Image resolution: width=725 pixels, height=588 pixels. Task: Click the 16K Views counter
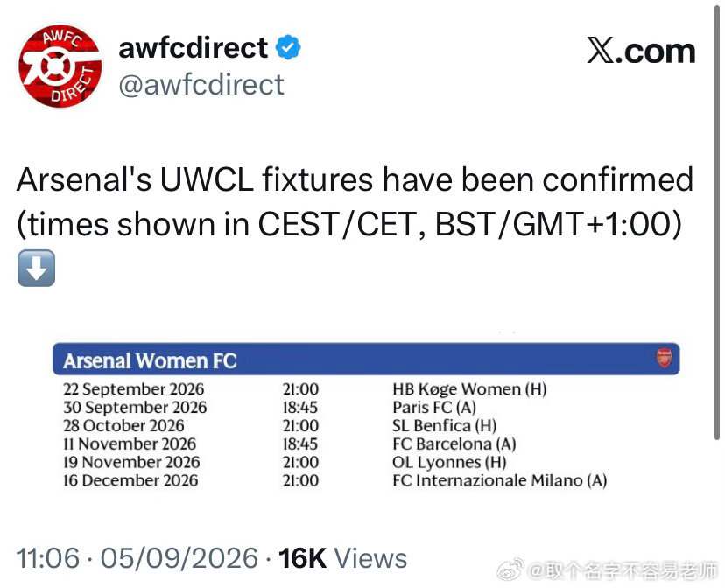click(x=342, y=558)
